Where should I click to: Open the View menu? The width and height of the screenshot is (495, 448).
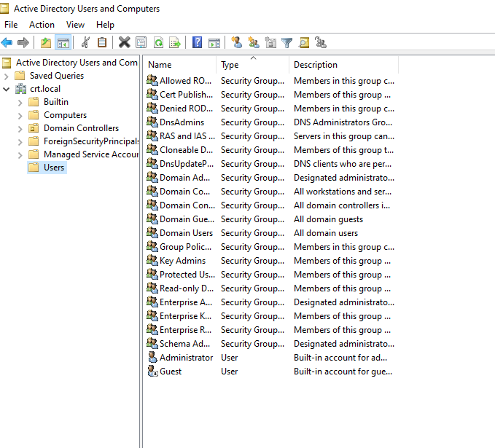pyautogui.click(x=75, y=25)
